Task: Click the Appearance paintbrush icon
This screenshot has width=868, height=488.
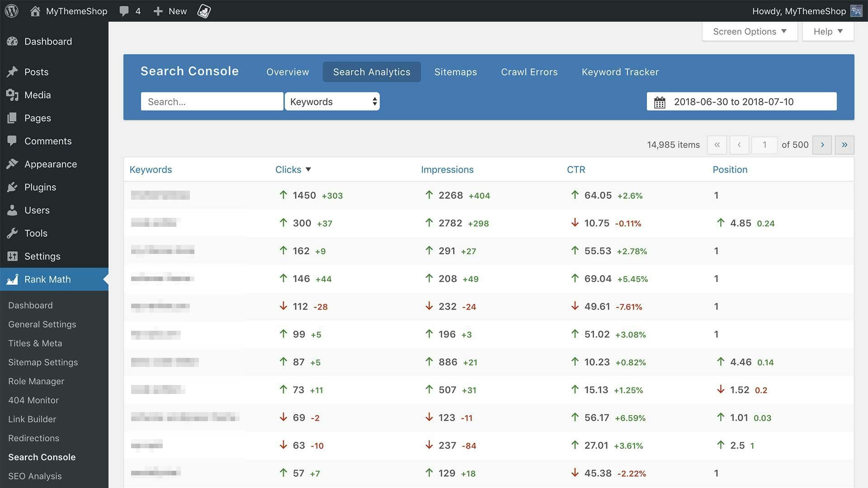Action: 12,164
